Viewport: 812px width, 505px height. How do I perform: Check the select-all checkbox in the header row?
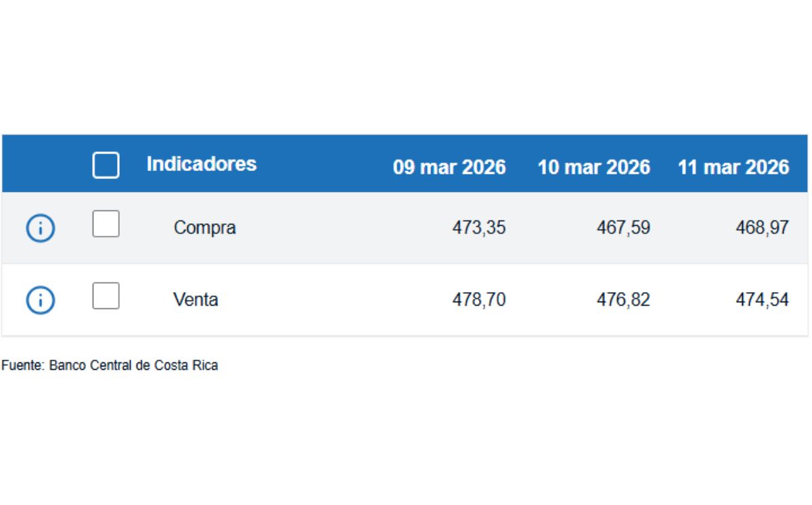(106, 165)
